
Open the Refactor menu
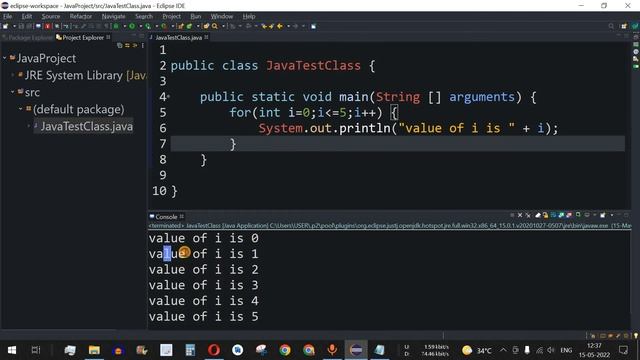click(80, 16)
